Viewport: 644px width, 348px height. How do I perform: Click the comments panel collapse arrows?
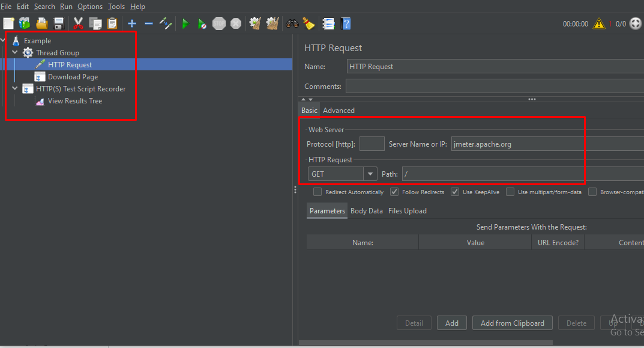(x=307, y=100)
